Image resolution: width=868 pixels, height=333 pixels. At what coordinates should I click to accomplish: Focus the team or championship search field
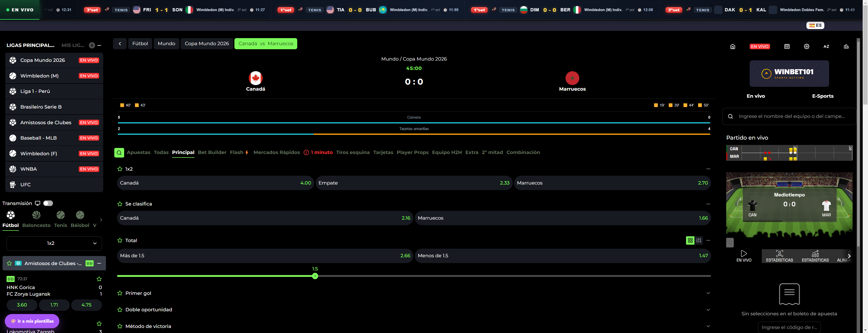(x=789, y=116)
